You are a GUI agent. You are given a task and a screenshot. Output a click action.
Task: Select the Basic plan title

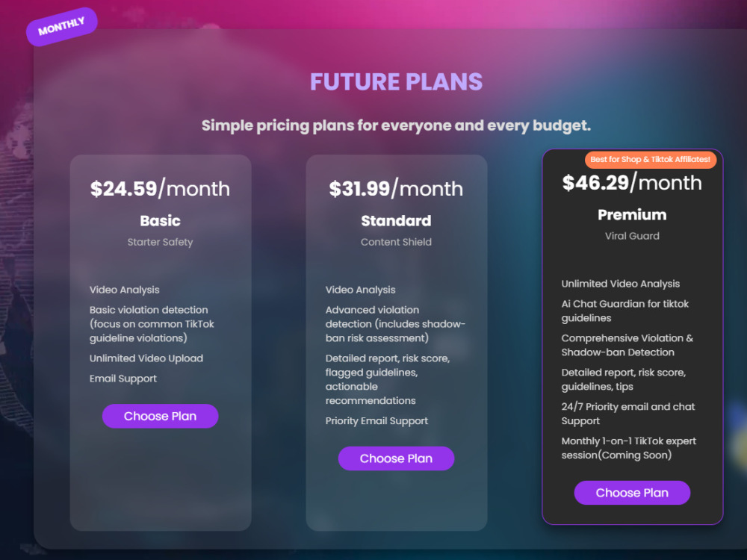[160, 221]
